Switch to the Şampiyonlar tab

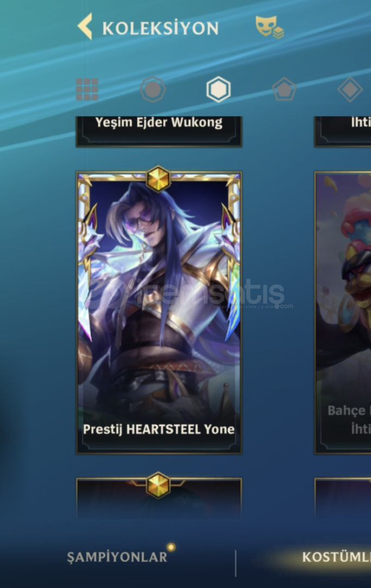coord(117,558)
